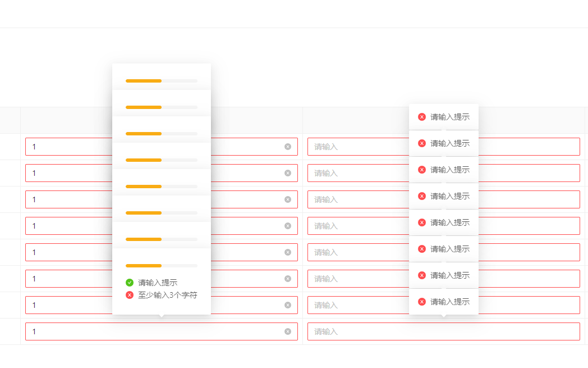Click the red error icon in the third 请输入提示 tooltip
The image size is (588, 368).
(x=422, y=170)
